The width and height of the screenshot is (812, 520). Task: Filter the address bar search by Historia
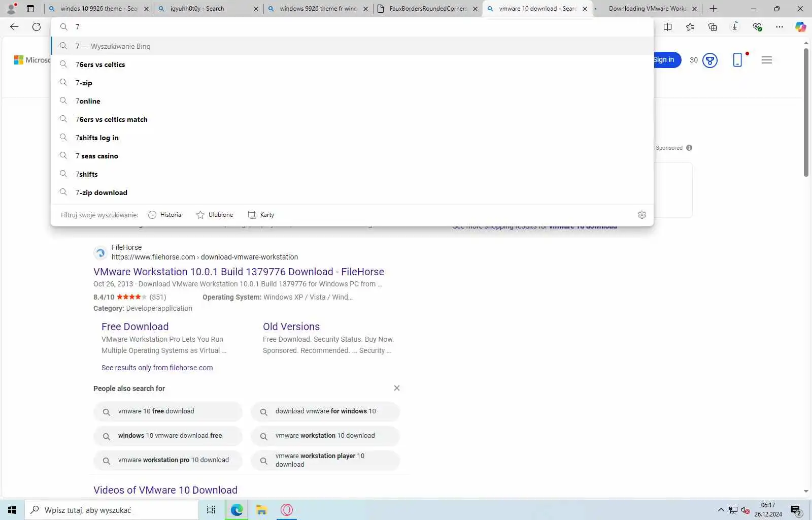pos(164,215)
